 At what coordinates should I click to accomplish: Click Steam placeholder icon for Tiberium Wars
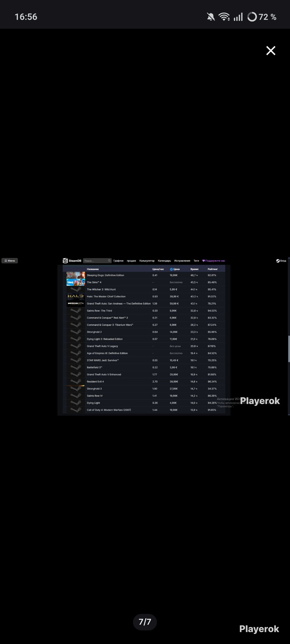click(x=76, y=325)
